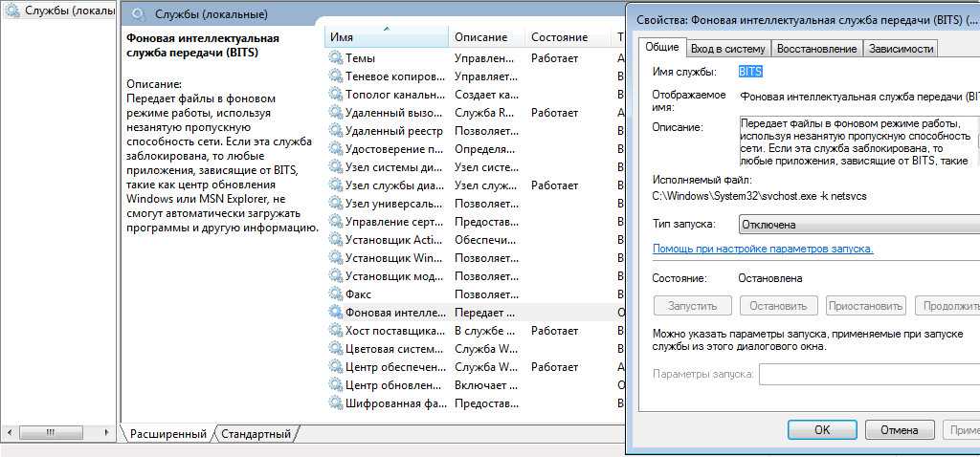Select the Узел универсальных service icon
This screenshot has width=980, height=457.
tap(336, 203)
